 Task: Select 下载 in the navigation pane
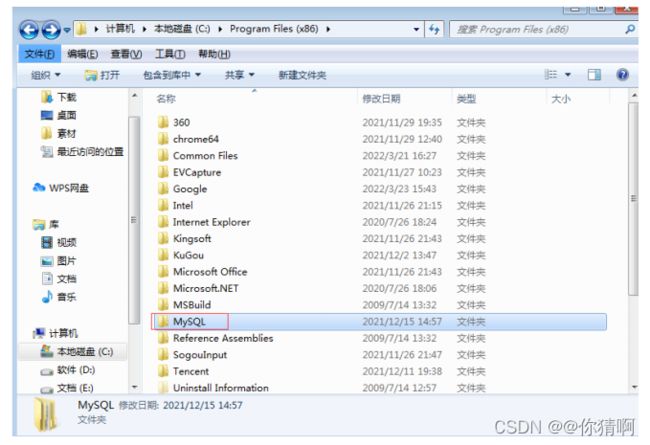58,97
